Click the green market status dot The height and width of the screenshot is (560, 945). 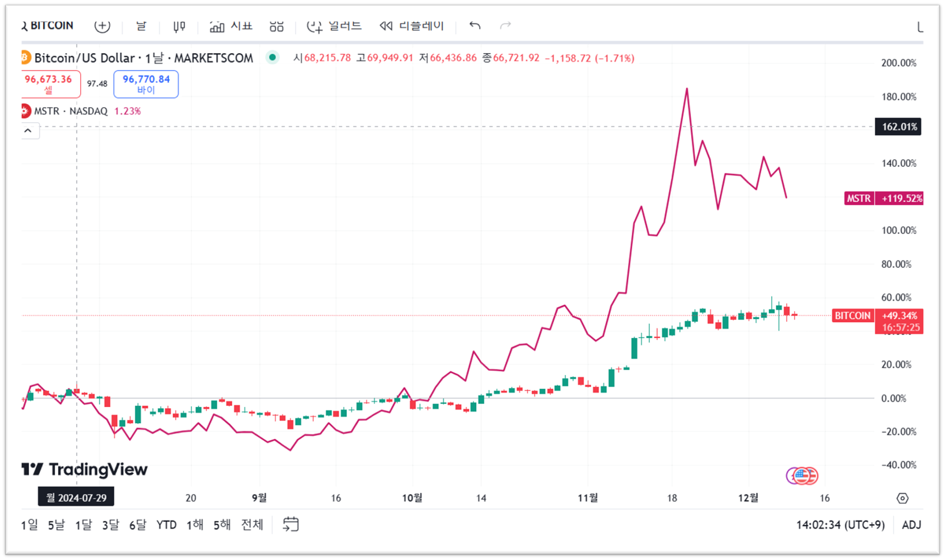click(272, 57)
